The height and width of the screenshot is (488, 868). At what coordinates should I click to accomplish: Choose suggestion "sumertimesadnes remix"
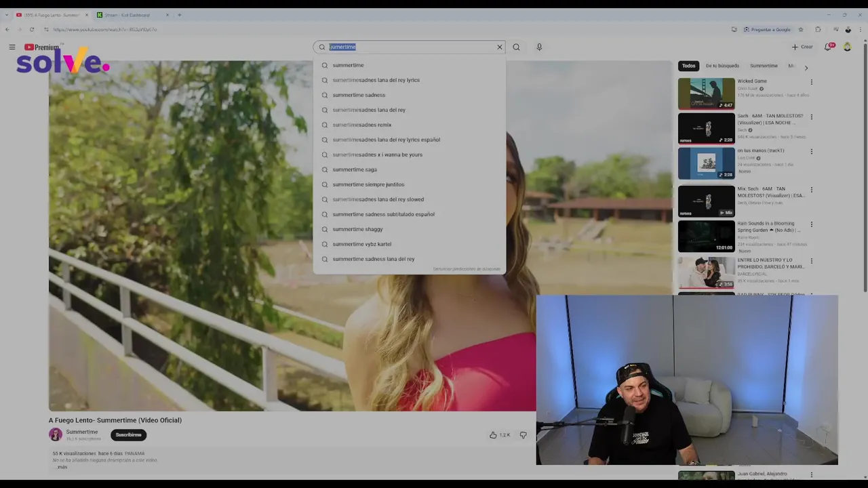coord(409,125)
